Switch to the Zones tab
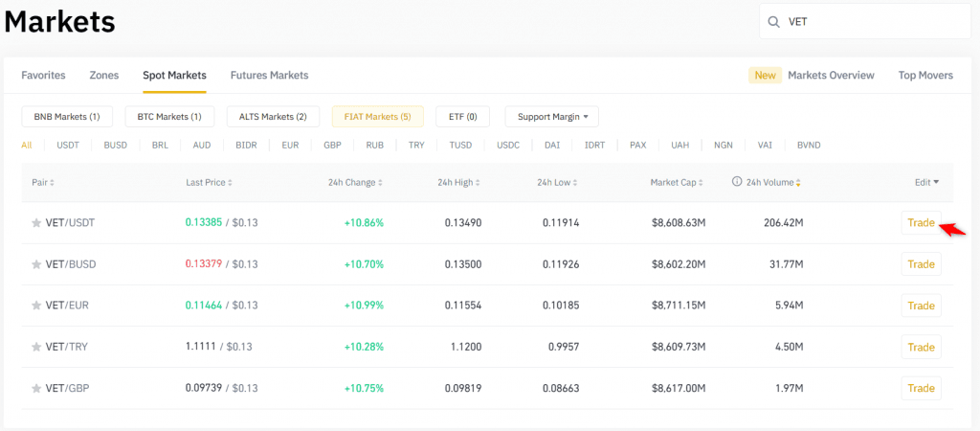Image resolution: width=980 pixels, height=431 pixels. (x=103, y=75)
